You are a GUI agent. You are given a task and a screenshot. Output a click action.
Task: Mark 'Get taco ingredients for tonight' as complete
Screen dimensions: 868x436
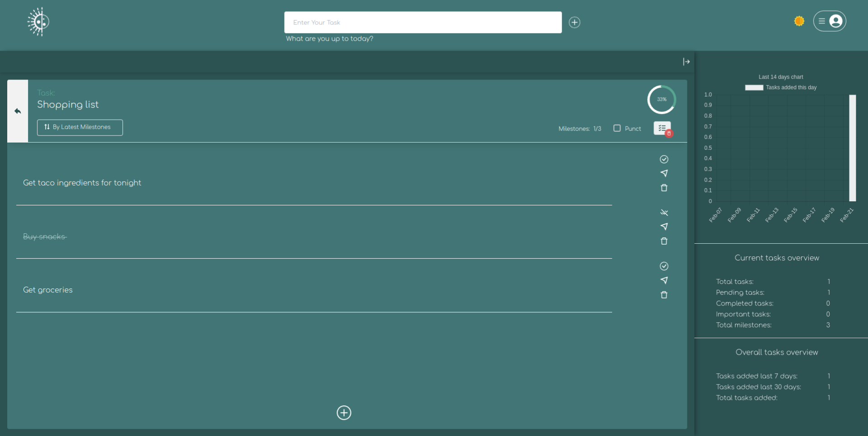coord(664,159)
